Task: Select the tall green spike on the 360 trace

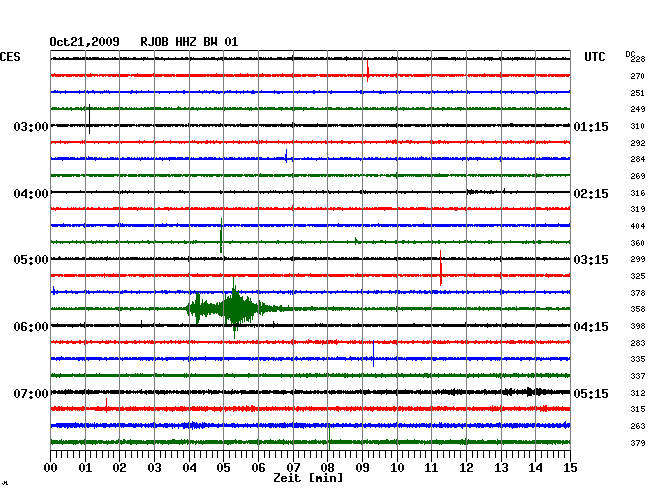Action: [x=221, y=235]
